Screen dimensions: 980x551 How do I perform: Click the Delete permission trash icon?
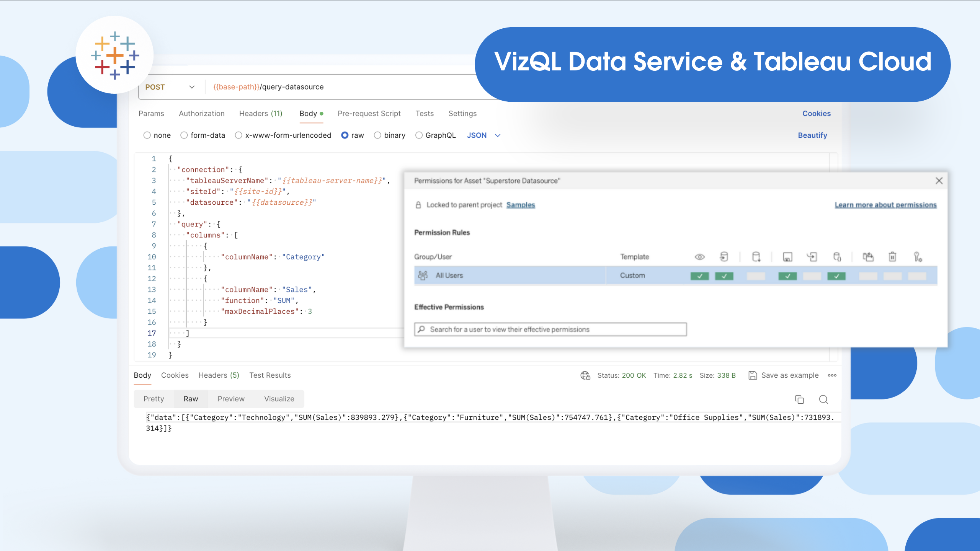pos(892,257)
